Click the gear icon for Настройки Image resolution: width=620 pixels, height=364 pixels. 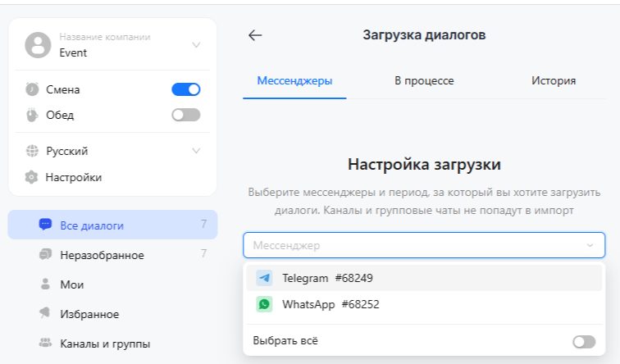32,177
